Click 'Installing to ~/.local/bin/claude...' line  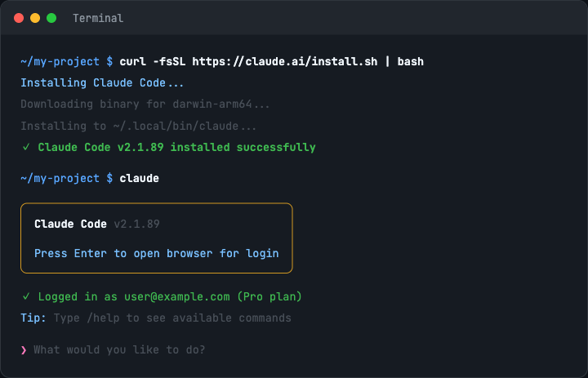point(138,126)
